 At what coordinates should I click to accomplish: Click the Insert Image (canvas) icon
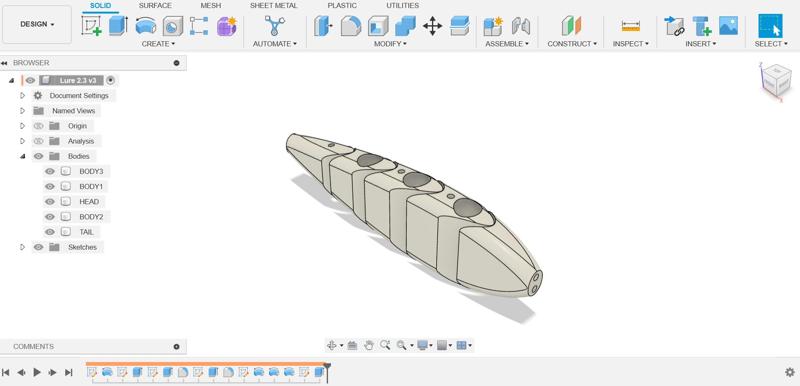point(728,25)
